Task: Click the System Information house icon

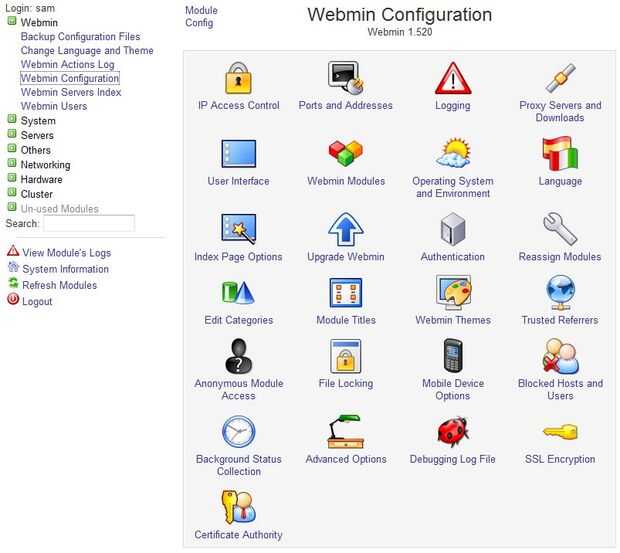Action: (x=13, y=267)
